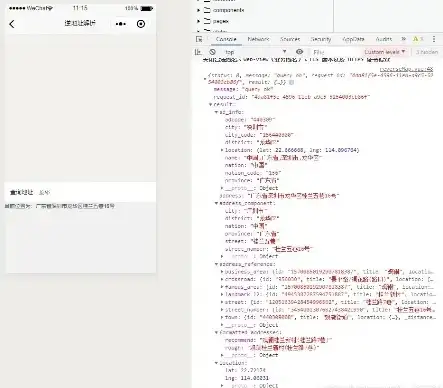Expand __proto__ under formatted_addresses
This screenshot has height=388, width=443.
[x=222, y=355]
